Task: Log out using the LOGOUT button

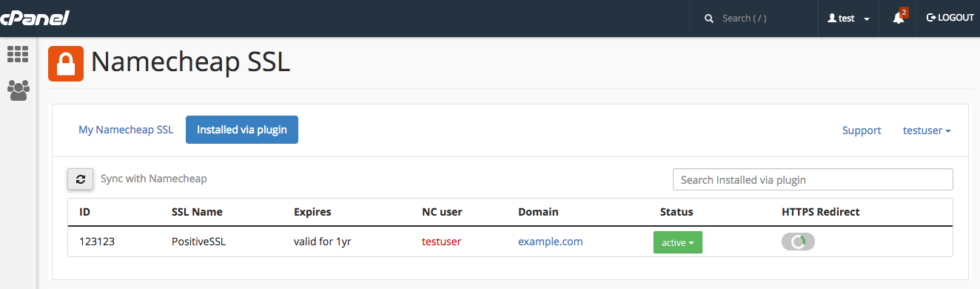Action: point(950,18)
